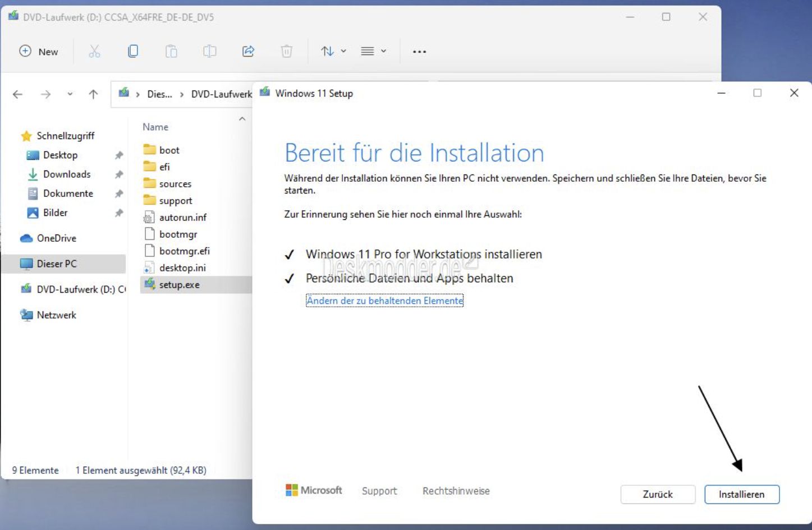Click the Windows 11 Setup title icon
812x530 pixels.
[265, 92]
